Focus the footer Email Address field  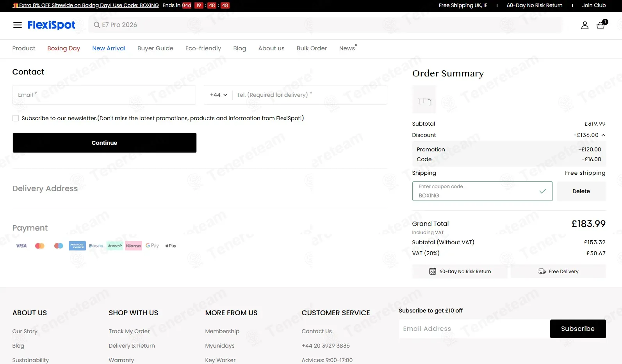click(x=474, y=329)
